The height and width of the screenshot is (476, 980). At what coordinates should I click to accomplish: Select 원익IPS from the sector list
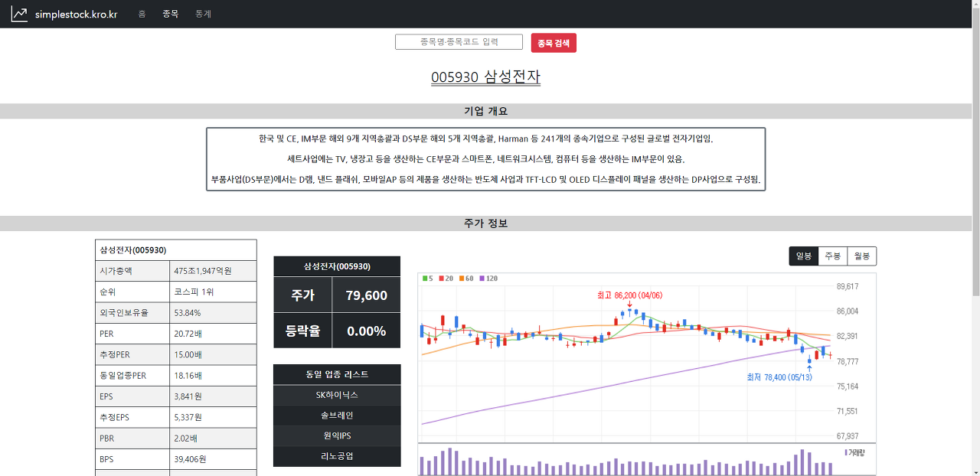click(337, 435)
